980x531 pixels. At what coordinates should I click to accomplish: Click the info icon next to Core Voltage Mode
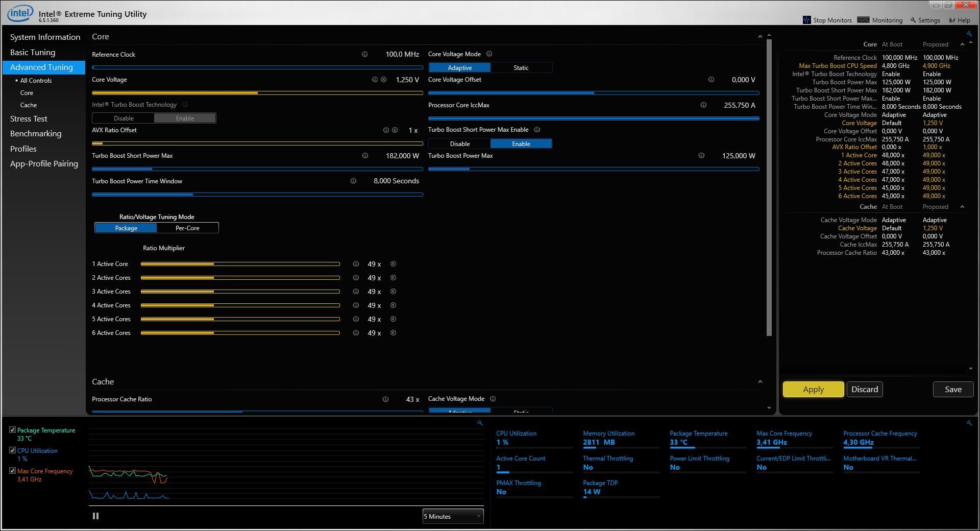pos(489,54)
